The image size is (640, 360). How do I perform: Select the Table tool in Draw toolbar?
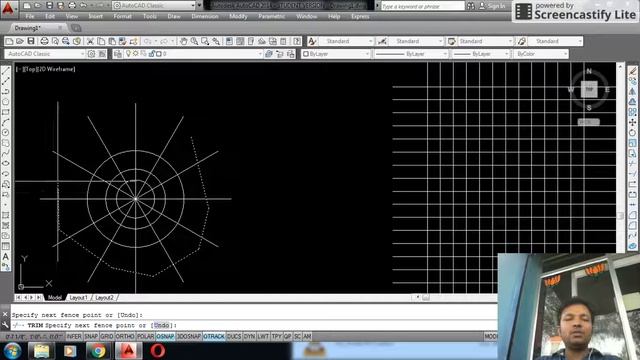(x=6, y=246)
